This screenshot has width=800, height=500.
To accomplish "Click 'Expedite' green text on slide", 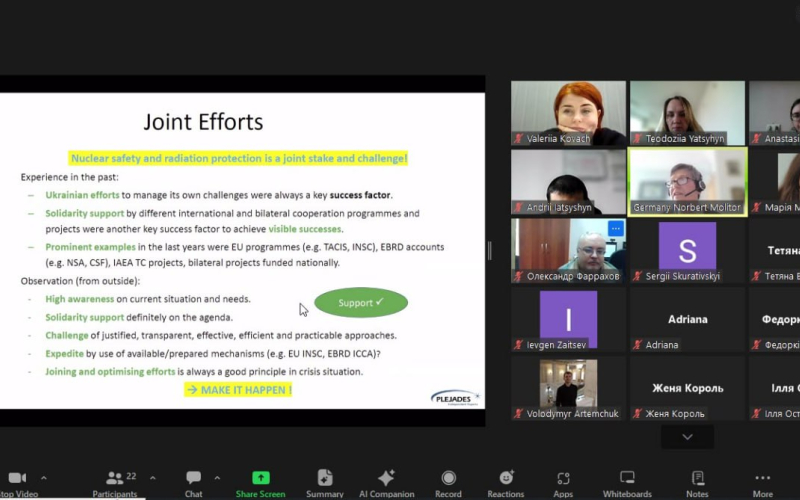I will 64,354.
